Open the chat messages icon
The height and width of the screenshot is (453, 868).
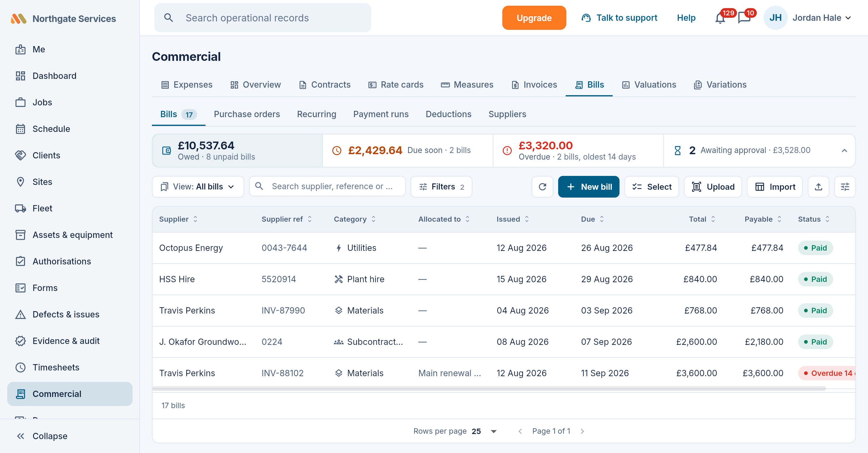744,18
